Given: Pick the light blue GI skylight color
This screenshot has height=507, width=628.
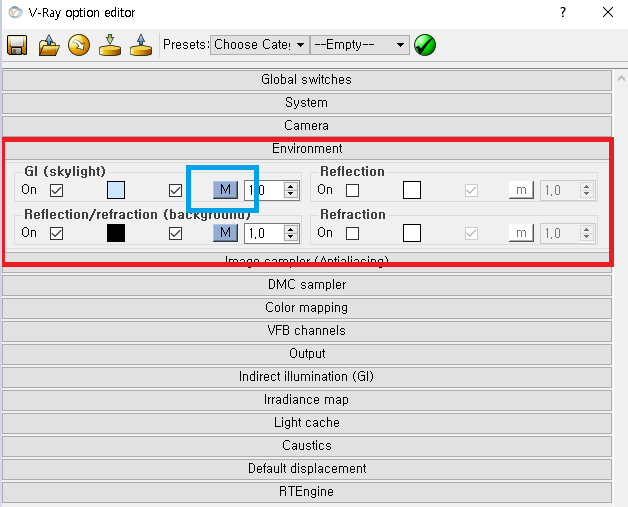Looking at the screenshot, I should 116,190.
